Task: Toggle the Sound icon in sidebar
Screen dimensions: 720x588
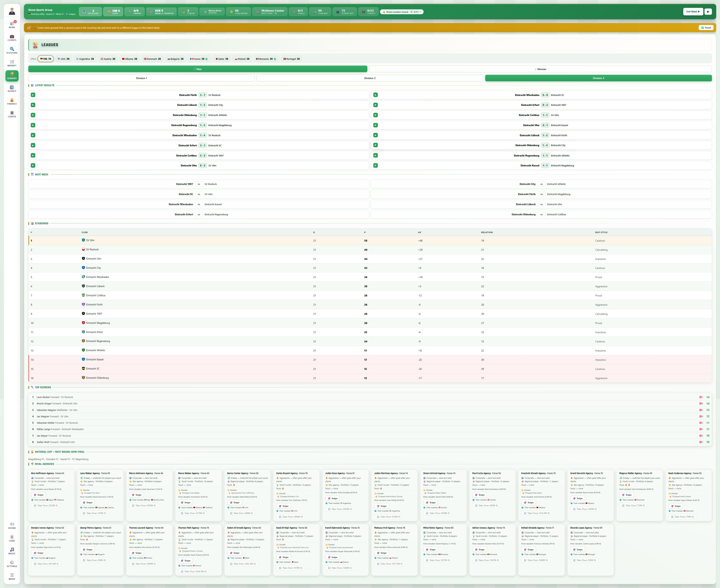Action: (x=12, y=526)
